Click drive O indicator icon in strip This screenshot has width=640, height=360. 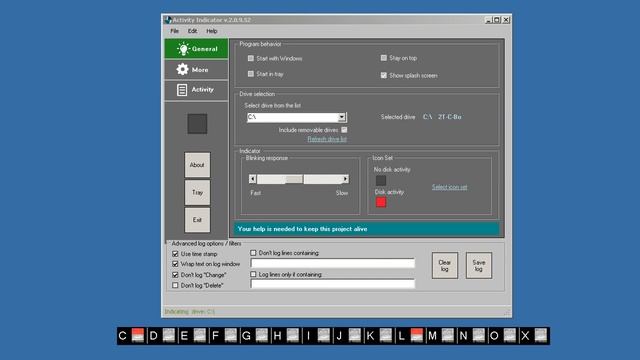pyautogui.click(x=510, y=336)
